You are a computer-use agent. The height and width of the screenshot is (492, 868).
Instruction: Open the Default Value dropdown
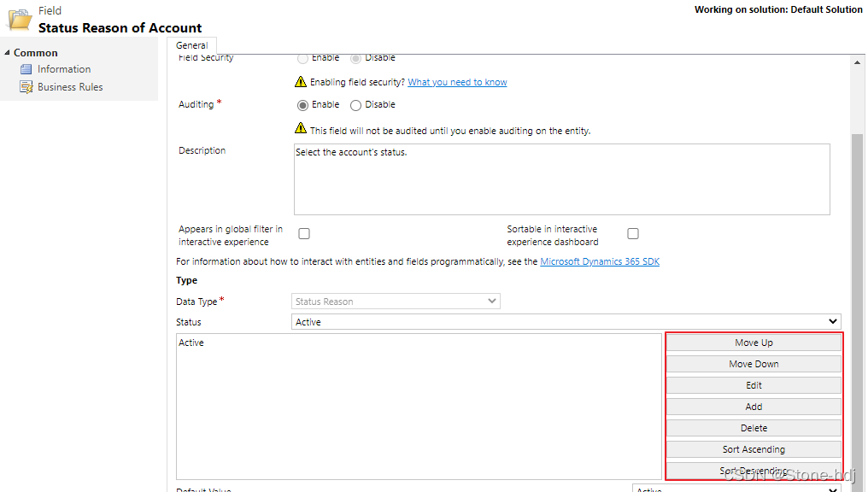833,489
